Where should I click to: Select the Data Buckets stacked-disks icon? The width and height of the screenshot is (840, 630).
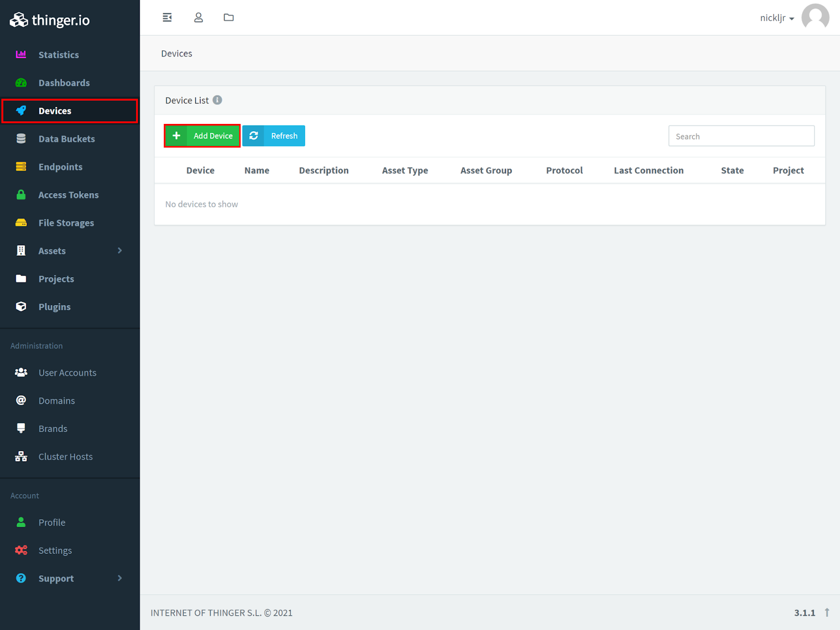click(x=21, y=139)
